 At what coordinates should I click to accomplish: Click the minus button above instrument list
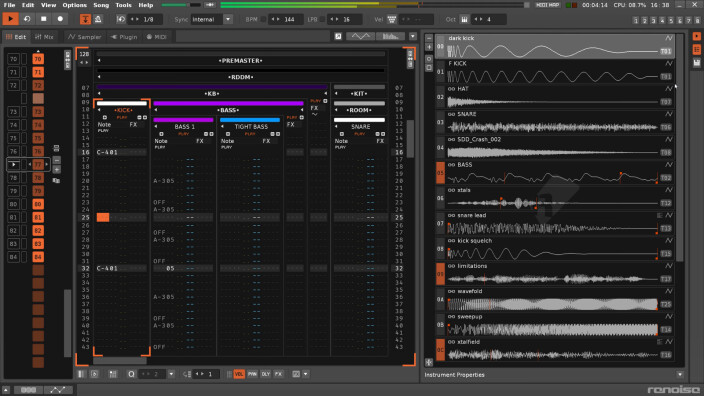tap(429, 39)
